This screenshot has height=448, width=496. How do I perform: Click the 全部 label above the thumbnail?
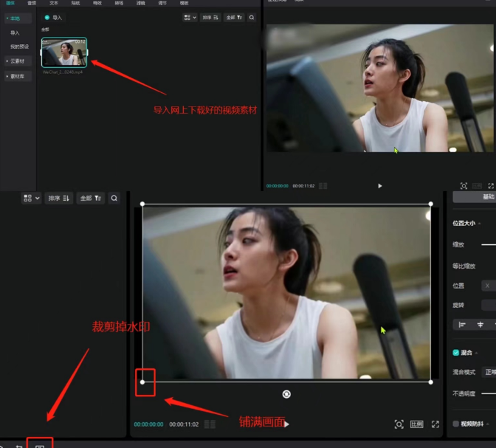(45, 30)
